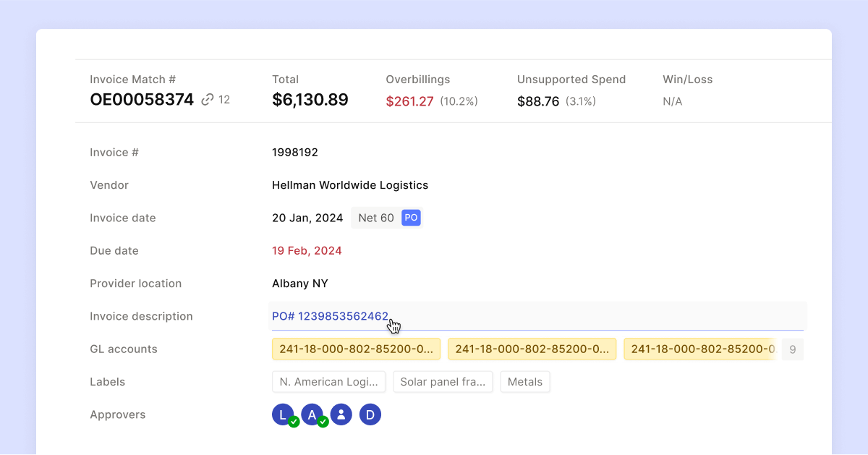868x455 pixels.
Task: Click the Overbillings column header
Action: [x=418, y=80]
